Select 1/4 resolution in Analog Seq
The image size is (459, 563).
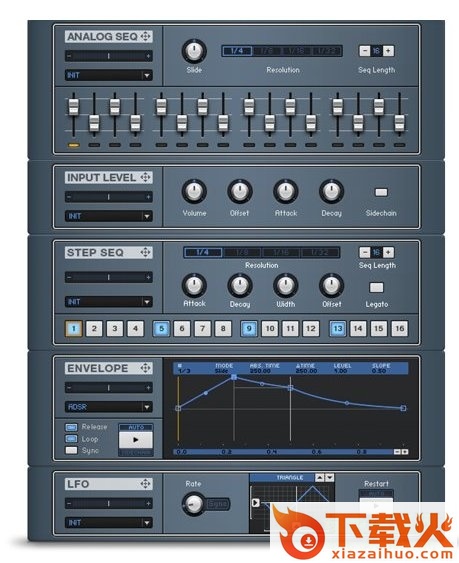point(237,51)
